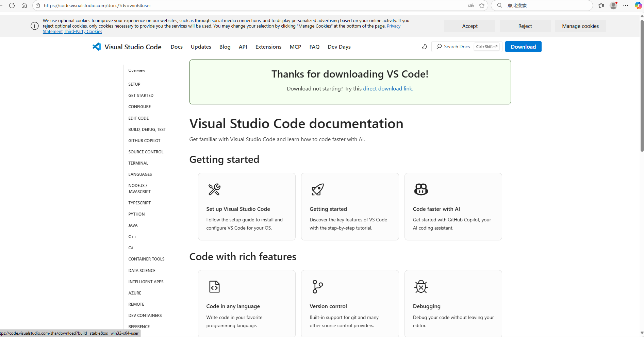This screenshot has width=644, height=337.
Task: Open the FAQ navigation item
Action: [314, 47]
